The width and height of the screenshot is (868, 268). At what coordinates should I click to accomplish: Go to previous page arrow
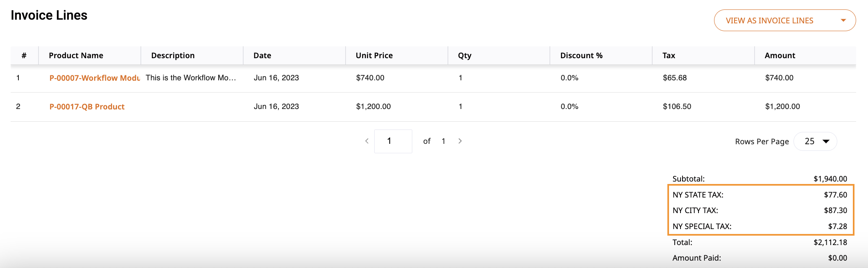[x=367, y=141]
